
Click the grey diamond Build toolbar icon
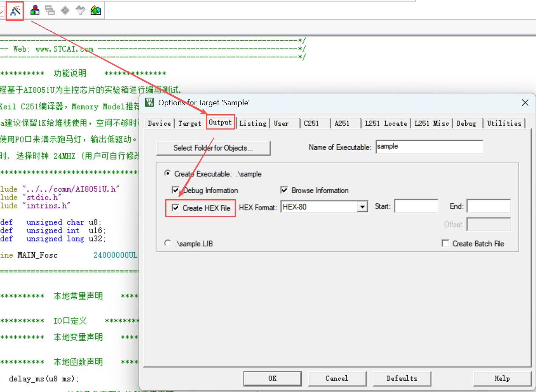point(64,10)
